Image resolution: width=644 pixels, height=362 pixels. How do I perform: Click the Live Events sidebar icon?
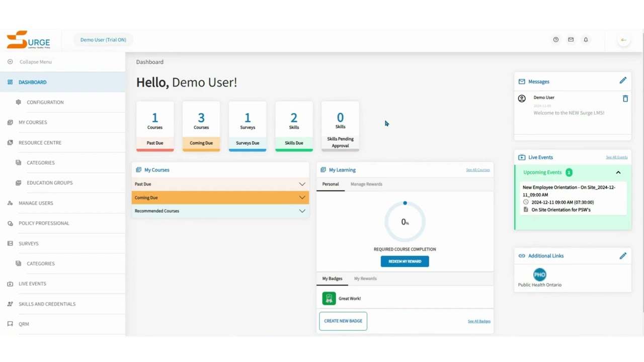coord(10,284)
